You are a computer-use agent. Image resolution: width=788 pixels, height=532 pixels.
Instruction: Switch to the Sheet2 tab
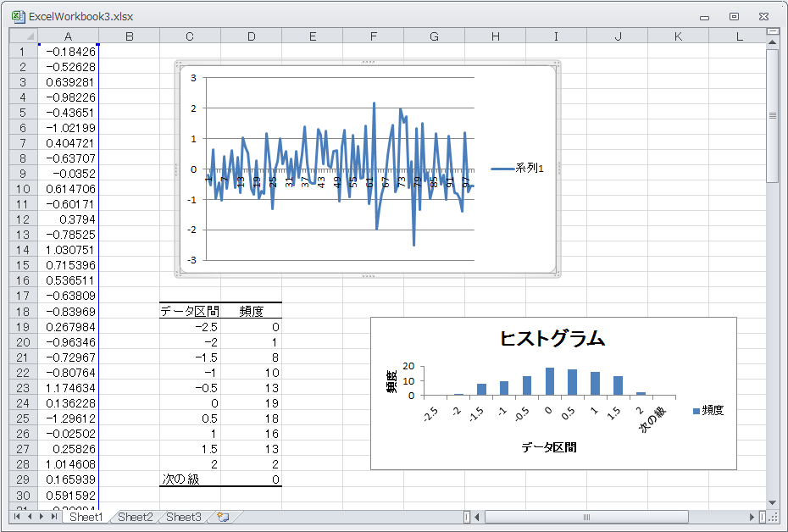tap(135, 517)
